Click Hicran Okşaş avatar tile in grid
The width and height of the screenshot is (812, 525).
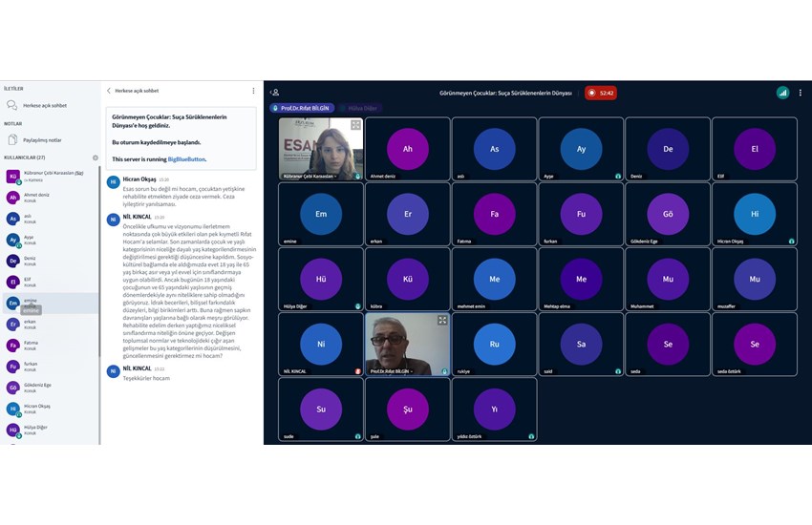pos(754,215)
